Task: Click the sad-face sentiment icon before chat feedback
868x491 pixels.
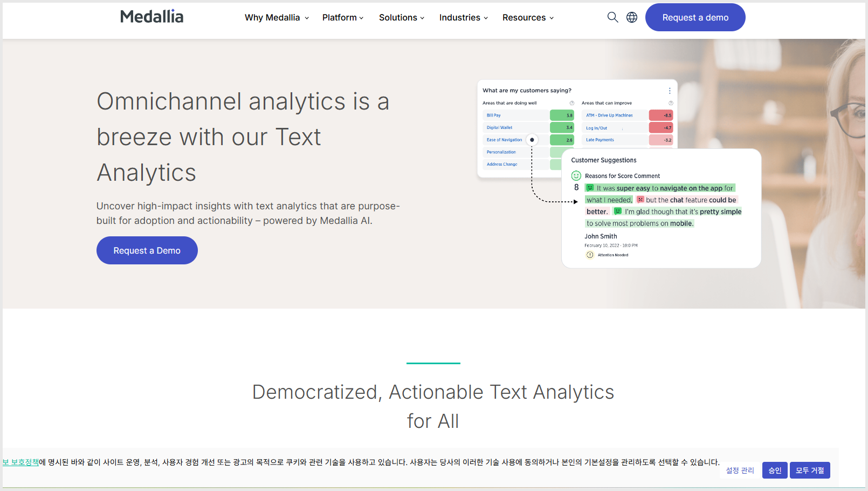Action: pos(640,200)
